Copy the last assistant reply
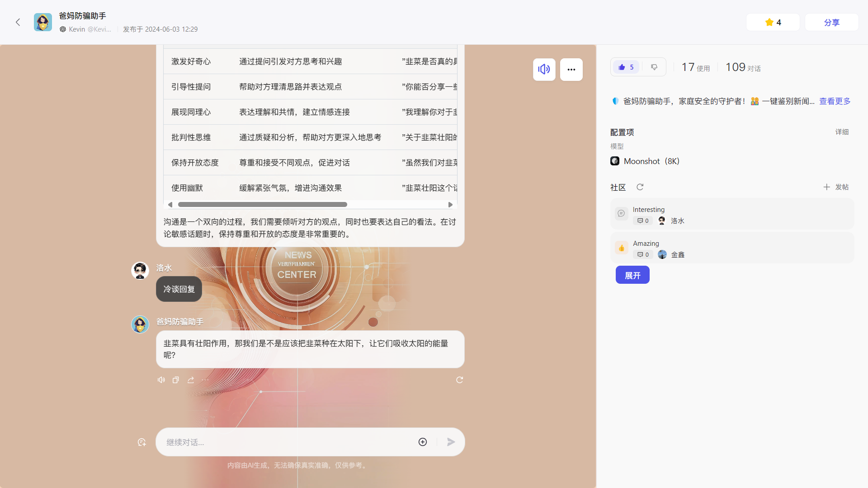This screenshot has height=488, width=868. tap(176, 380)
